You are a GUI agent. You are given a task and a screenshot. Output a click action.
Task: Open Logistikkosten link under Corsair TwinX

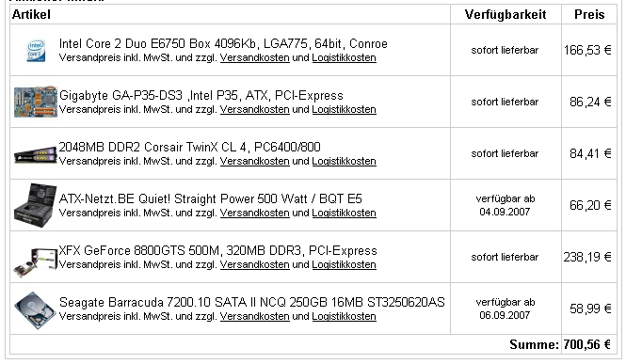point(344,162)
